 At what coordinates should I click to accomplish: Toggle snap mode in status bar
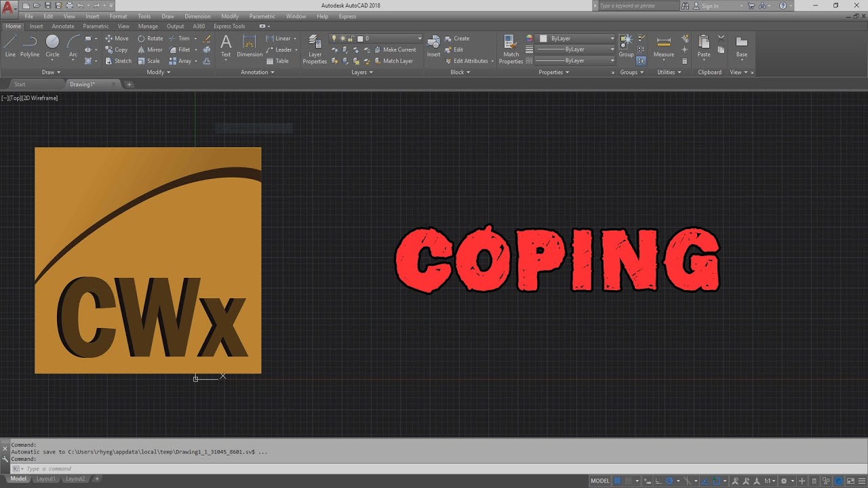628,481
